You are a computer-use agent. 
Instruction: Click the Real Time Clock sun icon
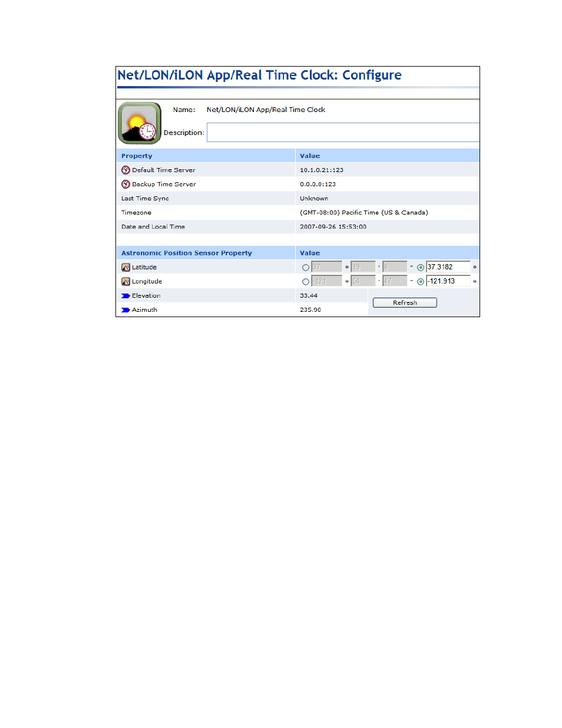[x=140, y=123]
